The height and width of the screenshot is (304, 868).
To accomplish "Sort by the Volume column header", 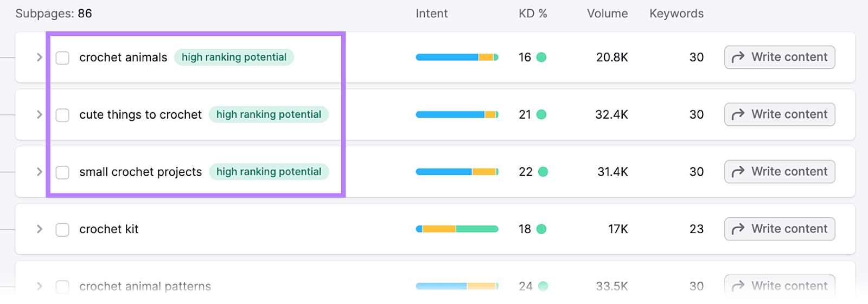I will tap(607, 14).
